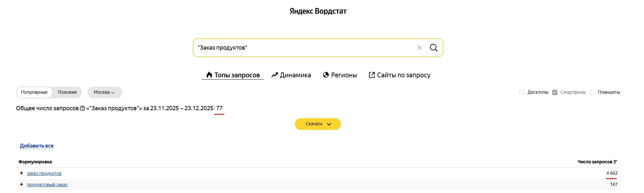
Task: Open the Регионы tab
Action: tap(340, 75)
